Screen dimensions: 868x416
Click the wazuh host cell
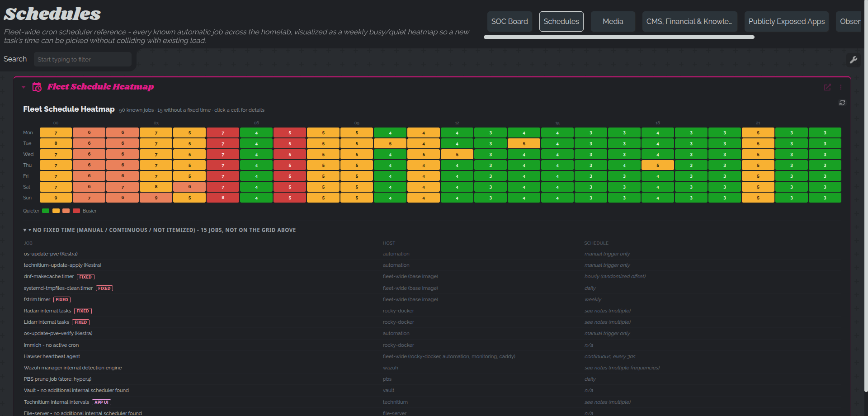click(391, 368)
